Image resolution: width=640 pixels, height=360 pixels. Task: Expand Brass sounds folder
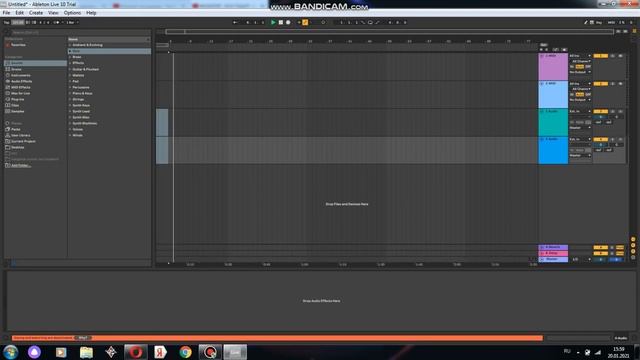click(x=70, y=57)
